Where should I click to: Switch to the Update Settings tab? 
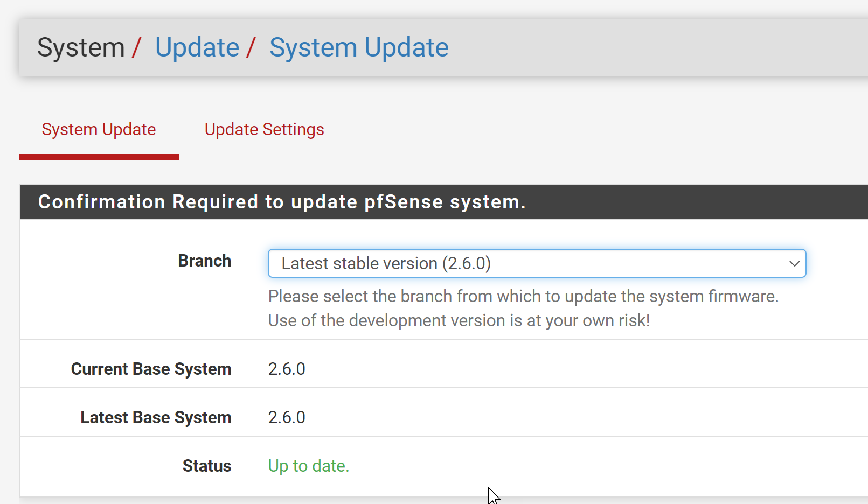click(264, 130)
